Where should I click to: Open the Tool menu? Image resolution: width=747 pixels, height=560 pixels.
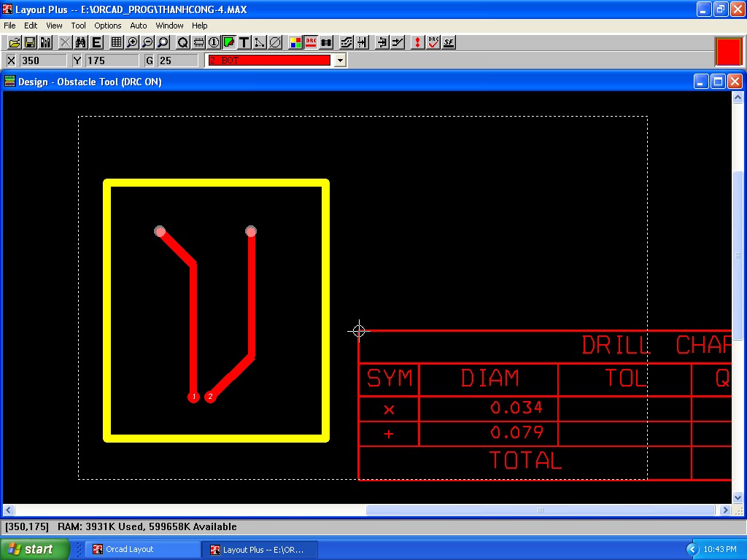click(78, 26)
